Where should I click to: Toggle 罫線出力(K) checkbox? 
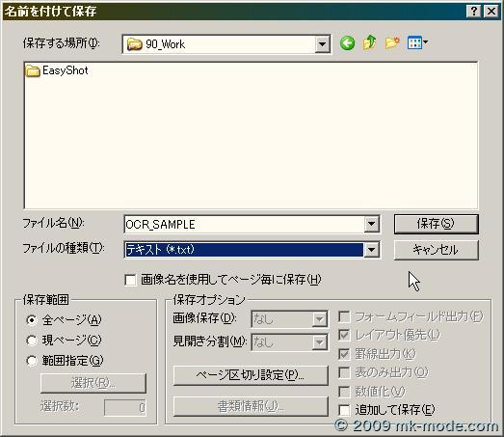click(344, 354)
